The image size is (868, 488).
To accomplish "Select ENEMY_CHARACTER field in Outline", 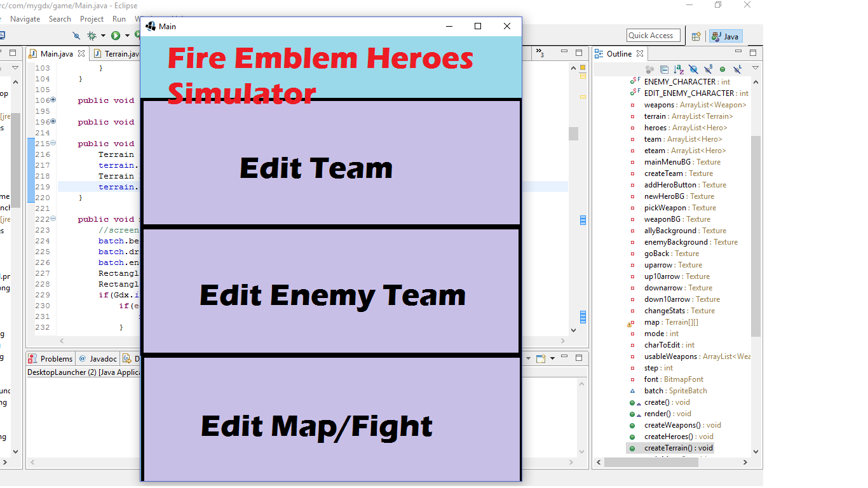I will (686, 82).
